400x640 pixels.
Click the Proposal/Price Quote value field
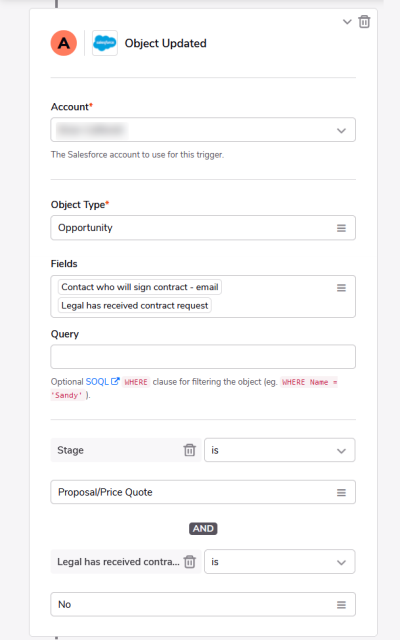(203, 492)
